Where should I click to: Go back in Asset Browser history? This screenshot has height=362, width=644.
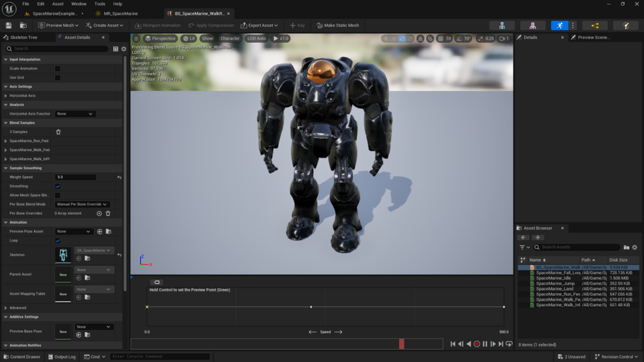524,237
